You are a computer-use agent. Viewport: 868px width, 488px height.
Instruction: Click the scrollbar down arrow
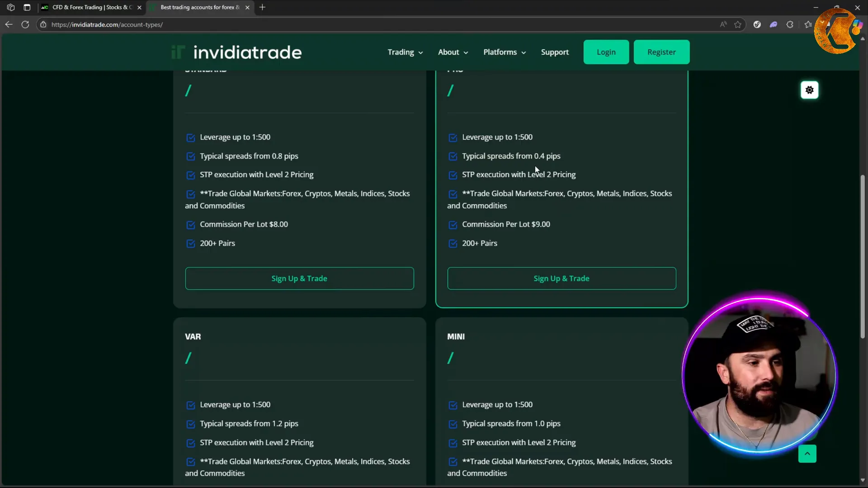(863, 481)
